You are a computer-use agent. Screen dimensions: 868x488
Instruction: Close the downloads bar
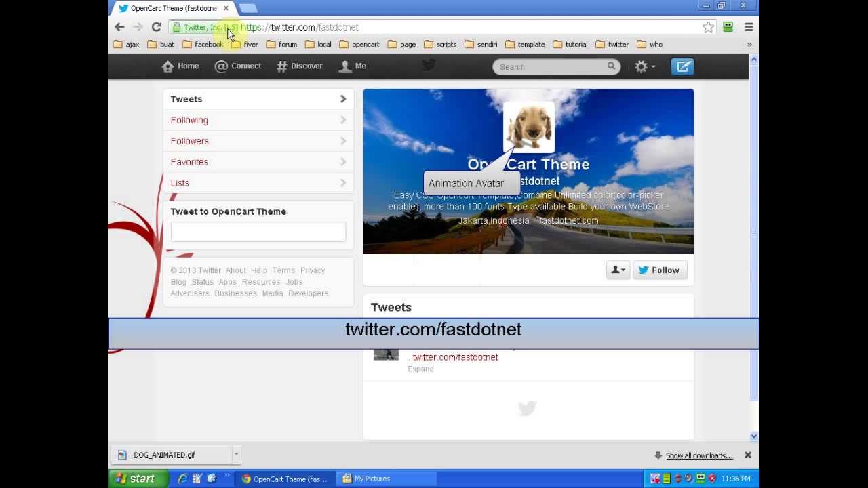pos(748,455)
